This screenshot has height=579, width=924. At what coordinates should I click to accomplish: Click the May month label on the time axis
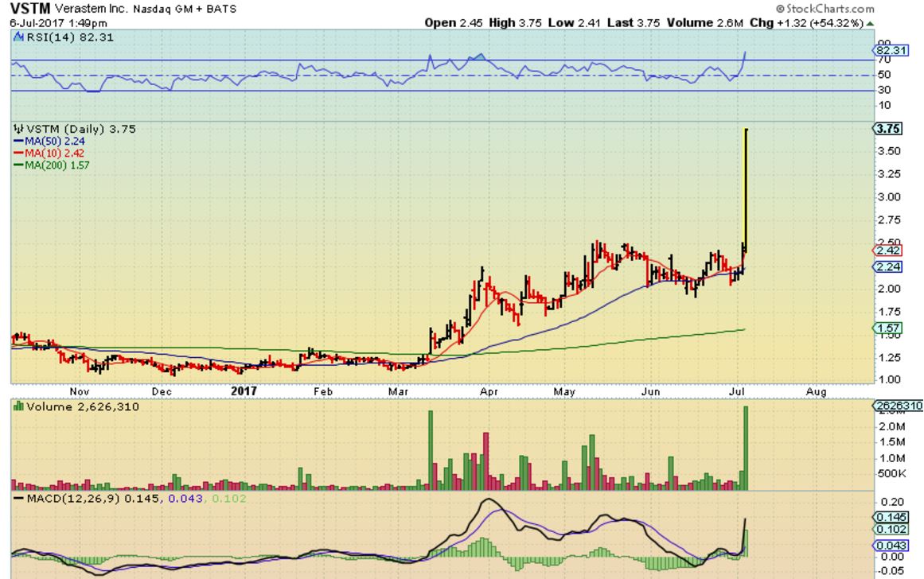[x=564, y=391]
